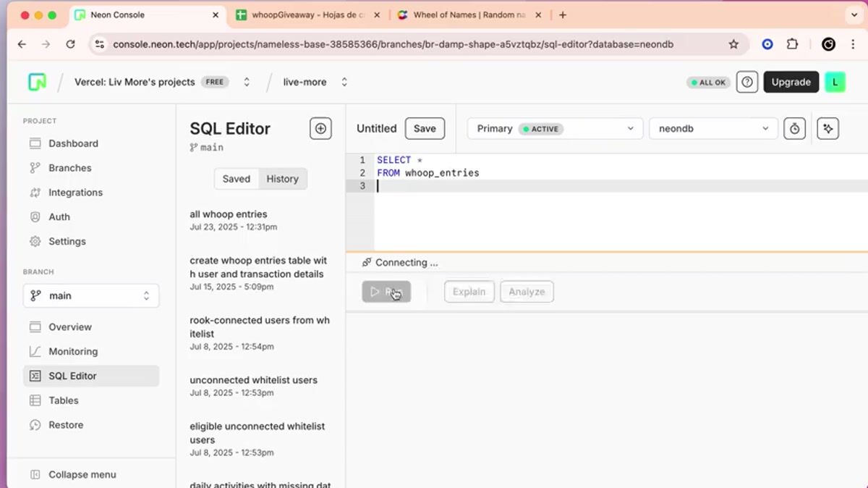Open new browser tab with plus
This screenshot has height=488, width=868.
(x=563, y=14)
